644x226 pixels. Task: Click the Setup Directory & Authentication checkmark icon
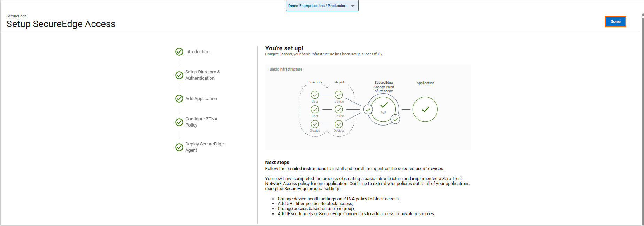(179, 75)
